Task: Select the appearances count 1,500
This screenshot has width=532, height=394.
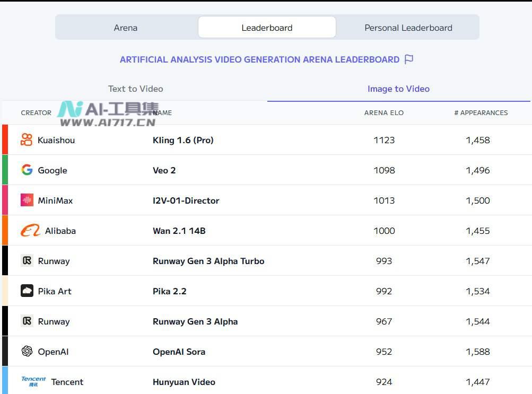Action: (x=478, y=200)
